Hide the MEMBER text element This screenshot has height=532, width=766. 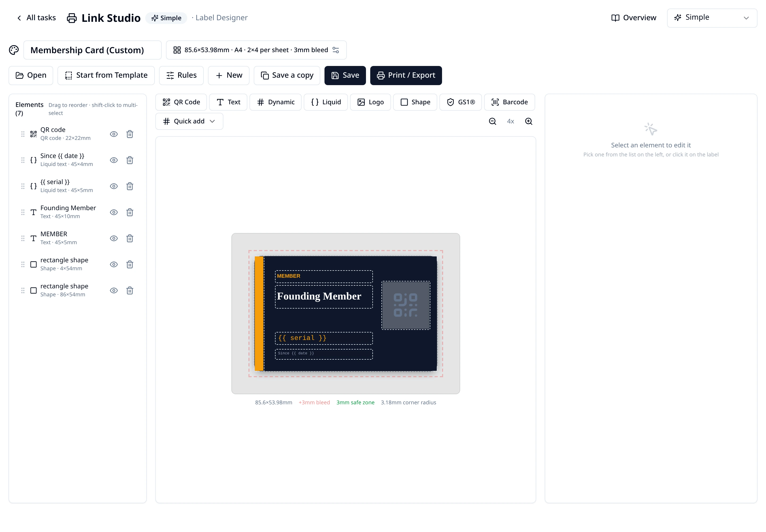[x=114, y=238]
